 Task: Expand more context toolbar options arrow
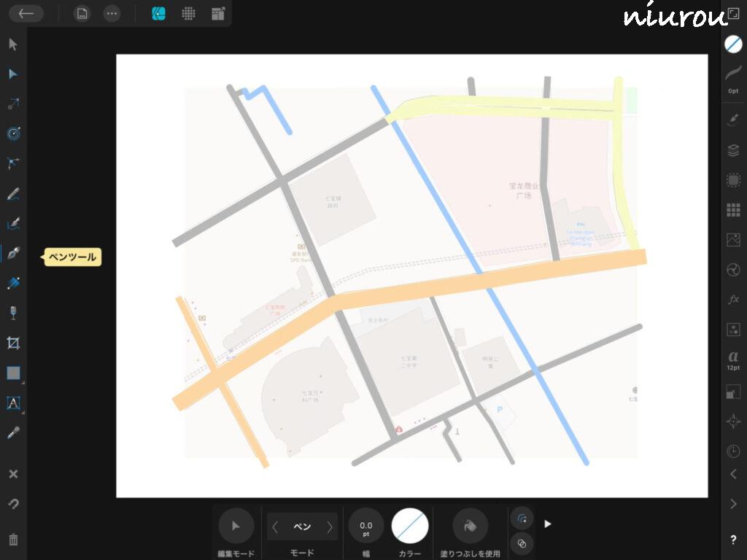coord(548,524)
